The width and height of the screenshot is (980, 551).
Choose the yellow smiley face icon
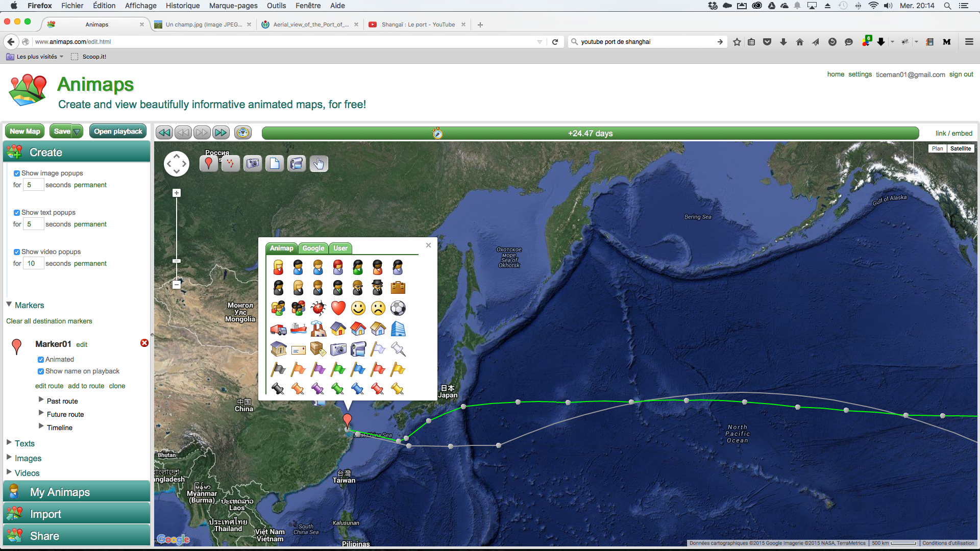pyautogui.click(x=358, y=308)
